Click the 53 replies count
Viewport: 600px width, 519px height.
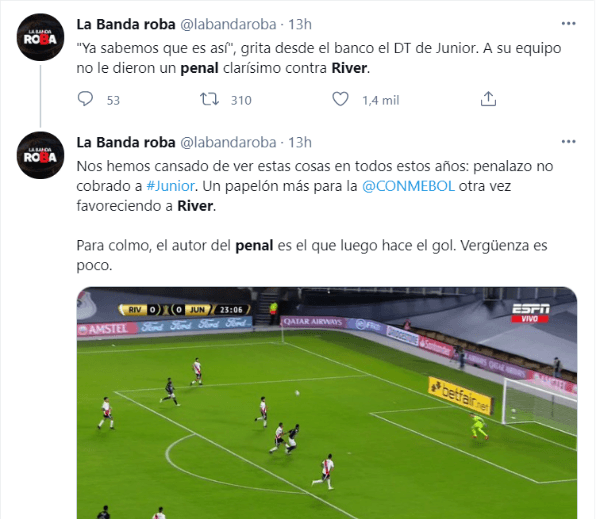click(113, 100)
